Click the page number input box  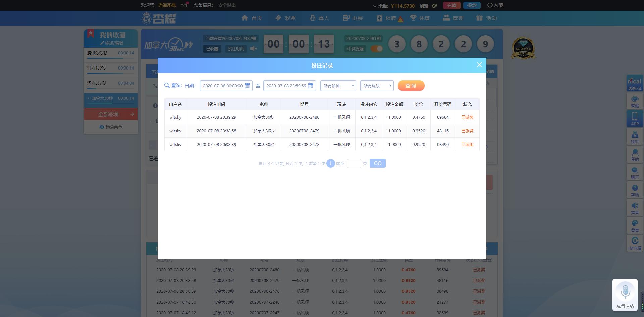[x=354, y=163]
